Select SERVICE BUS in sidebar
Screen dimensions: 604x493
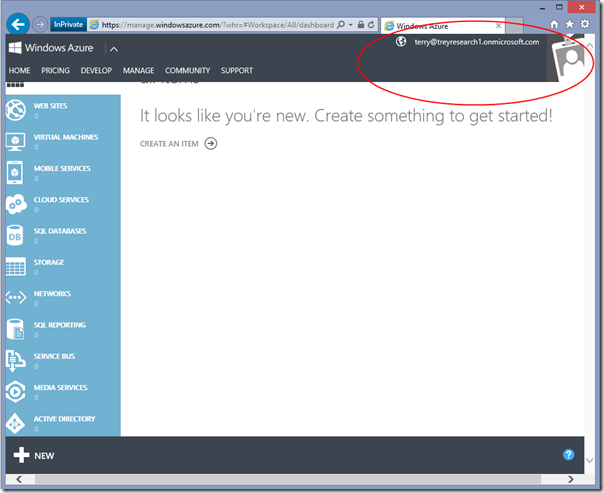[x=54, y=356]
